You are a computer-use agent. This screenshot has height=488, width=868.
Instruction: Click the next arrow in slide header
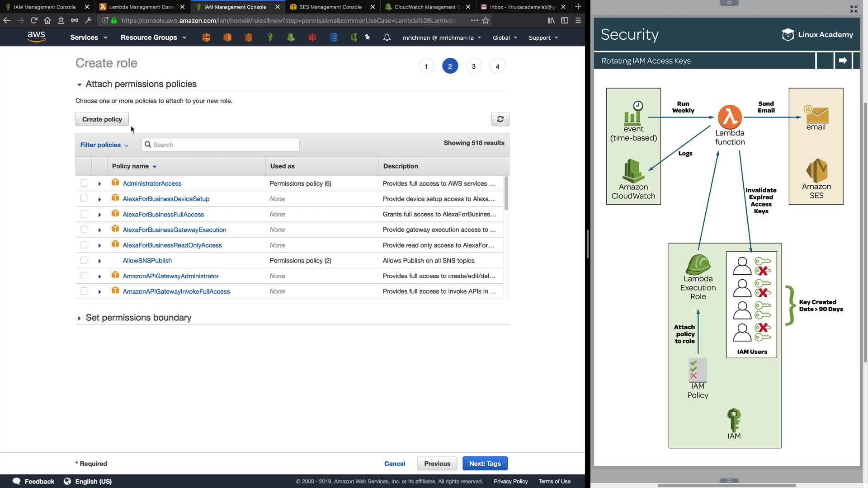tap(843, 61)
